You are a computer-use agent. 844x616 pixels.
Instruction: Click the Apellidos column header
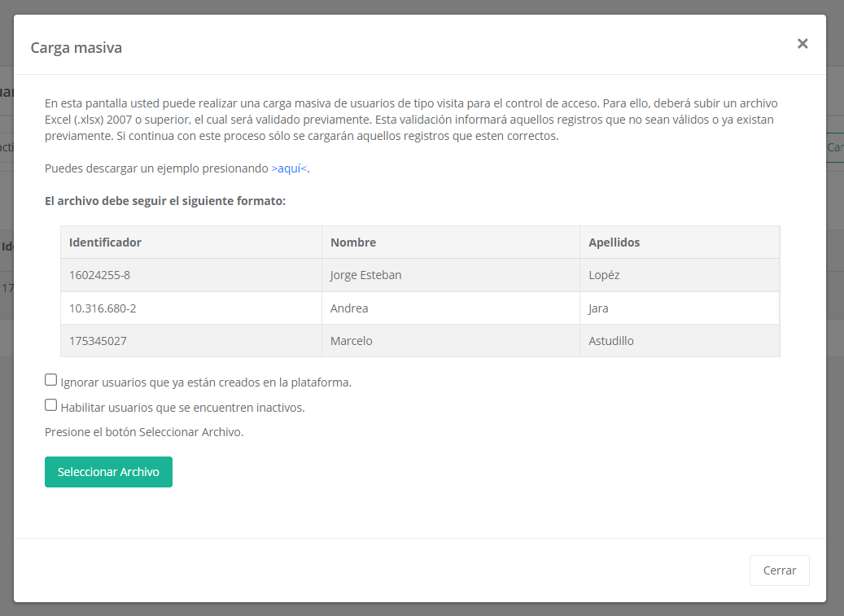click(614, 242)
